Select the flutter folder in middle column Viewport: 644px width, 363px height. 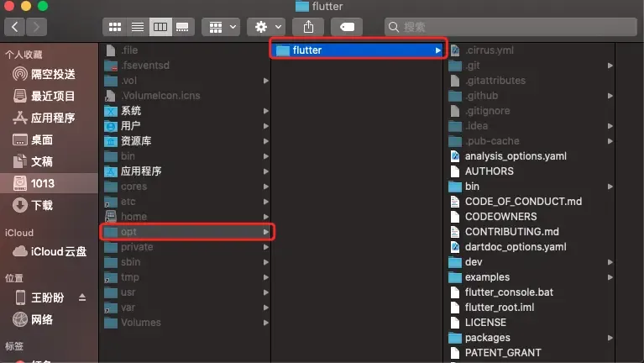tap(358, 50)
